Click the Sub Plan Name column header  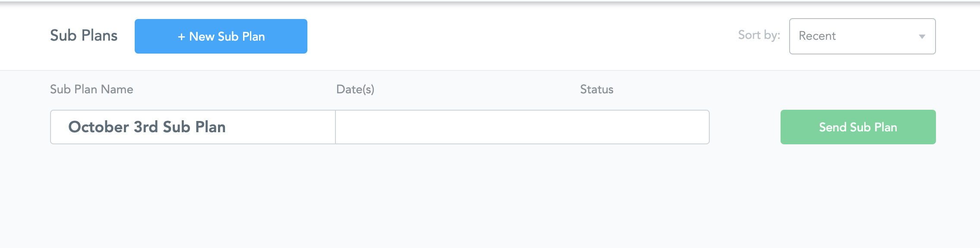coord(92,89)
